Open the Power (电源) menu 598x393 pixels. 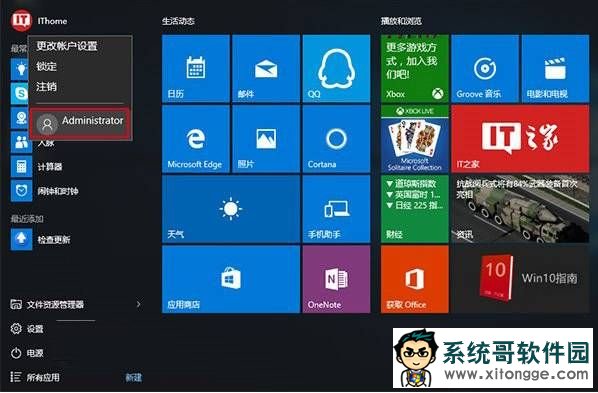click(x=27, y=353)
